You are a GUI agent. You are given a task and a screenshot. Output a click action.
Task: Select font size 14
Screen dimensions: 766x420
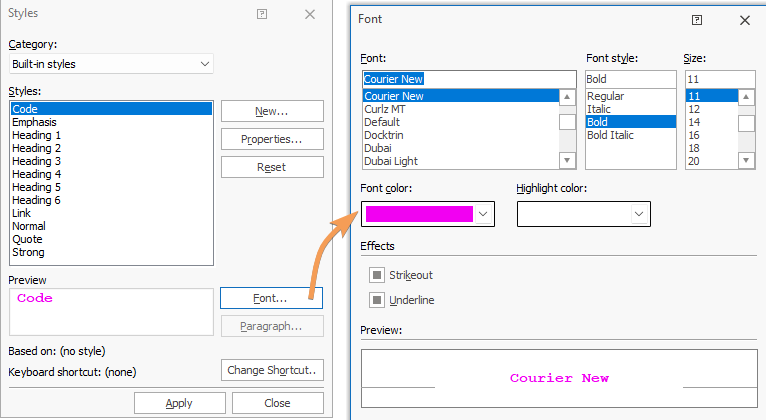tap(695, 122)
